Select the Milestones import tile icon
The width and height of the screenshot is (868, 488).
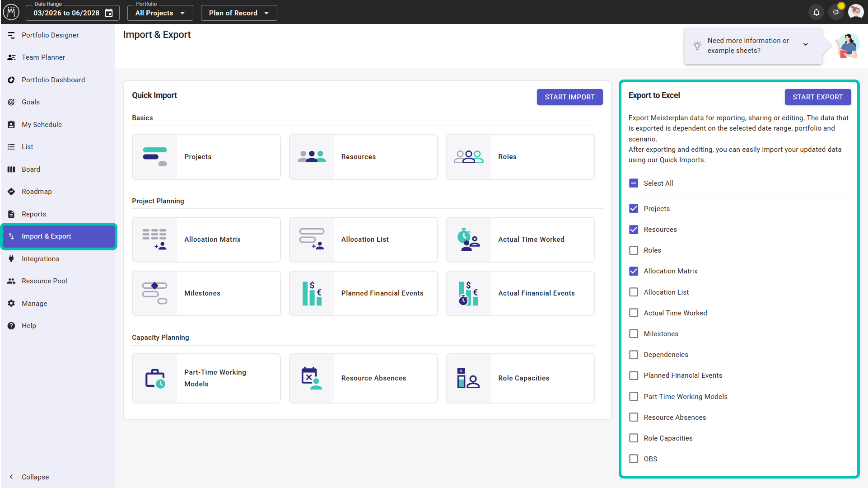point(154,293)
